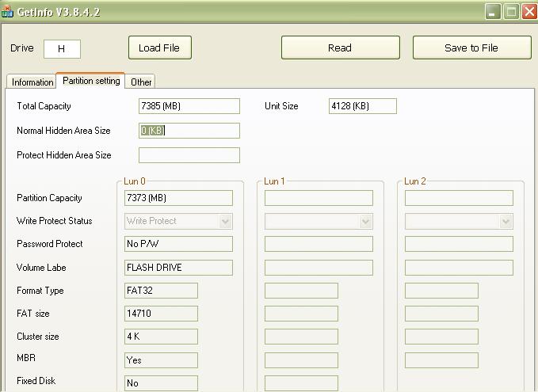Viewport: 538px width, 392px height.
Task: Click Lun 1 Partition Capacity field
Action: point(319,198)
